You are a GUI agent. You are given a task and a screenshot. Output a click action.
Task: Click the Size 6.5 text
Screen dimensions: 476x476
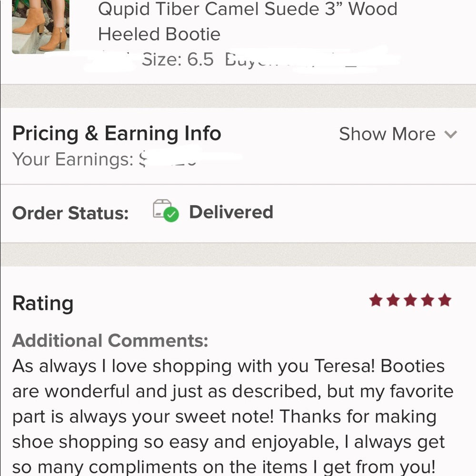pyautogui.click(x=178, y=59)
